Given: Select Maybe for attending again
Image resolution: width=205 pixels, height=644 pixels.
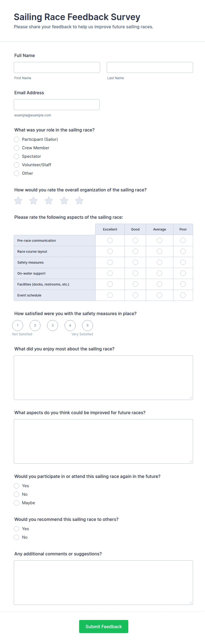Looking at the screenshot, I should pos(17,503).
